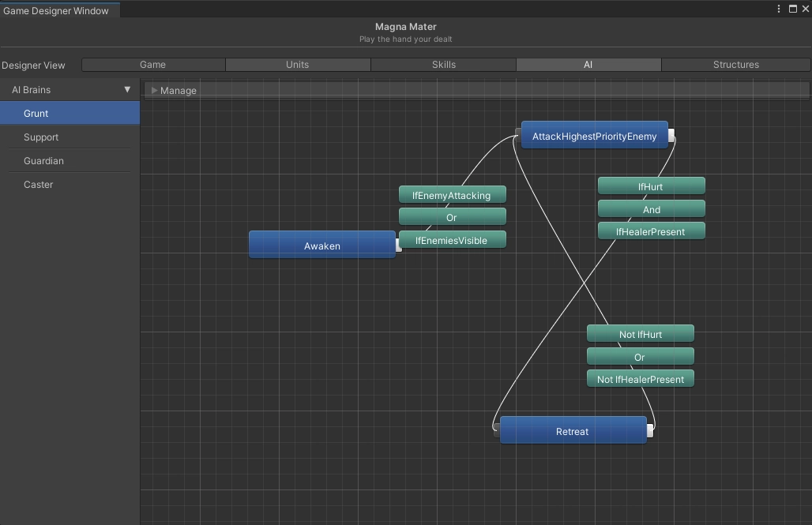The height and width of the screenshot is (525, 812).
Task: Go to the Structures tab
Action: 735,65
